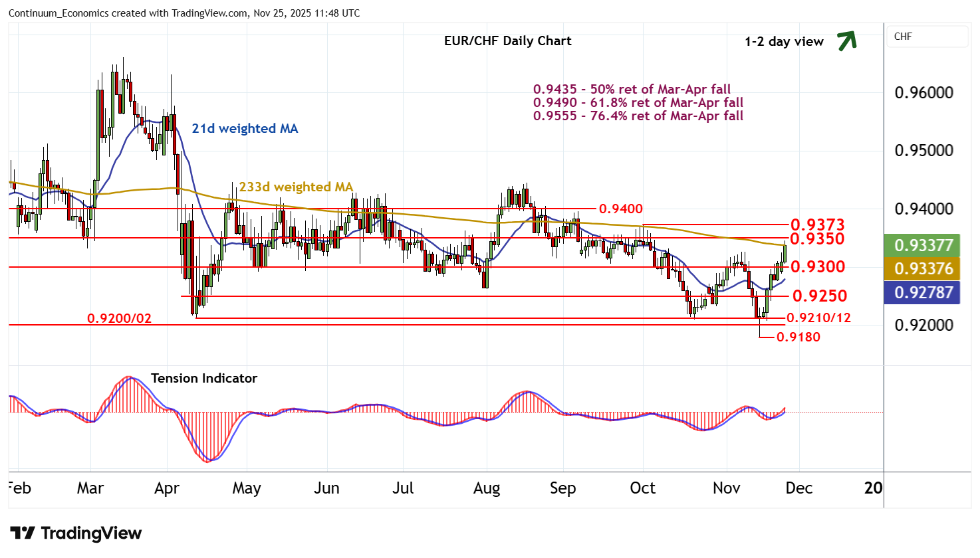Select the 0.9250 support level label
Screen dimensions: 980x558
tap(819, 296)
